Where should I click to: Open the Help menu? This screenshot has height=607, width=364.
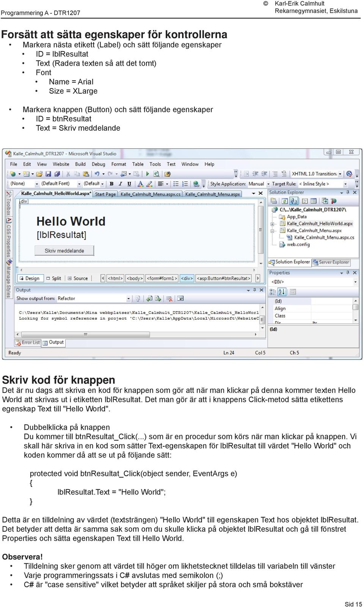click(x=209, y=164)
